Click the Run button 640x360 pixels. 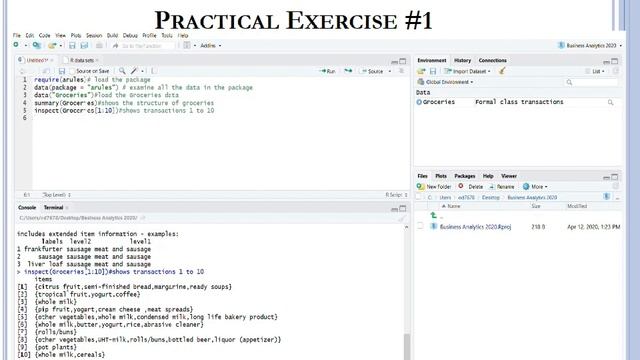327,71
